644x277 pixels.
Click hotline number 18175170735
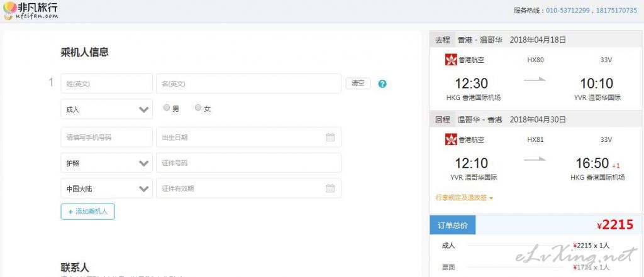[615, 11]
